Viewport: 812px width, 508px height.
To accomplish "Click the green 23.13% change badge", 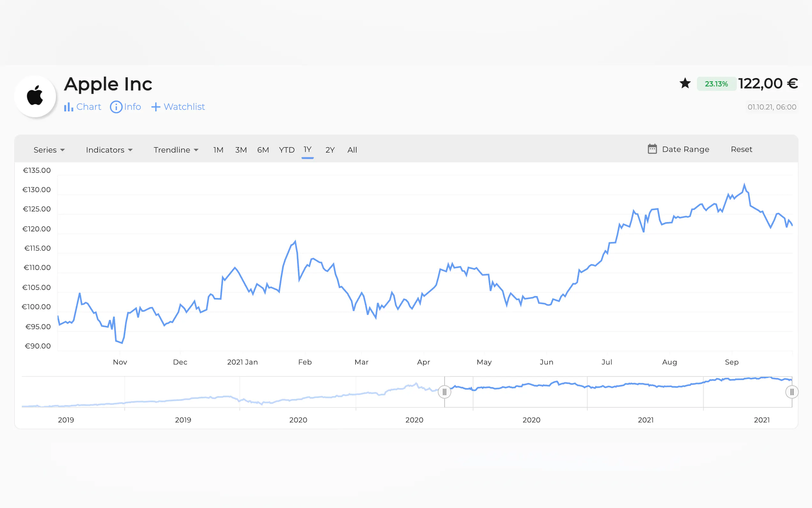I will [716, 84].
